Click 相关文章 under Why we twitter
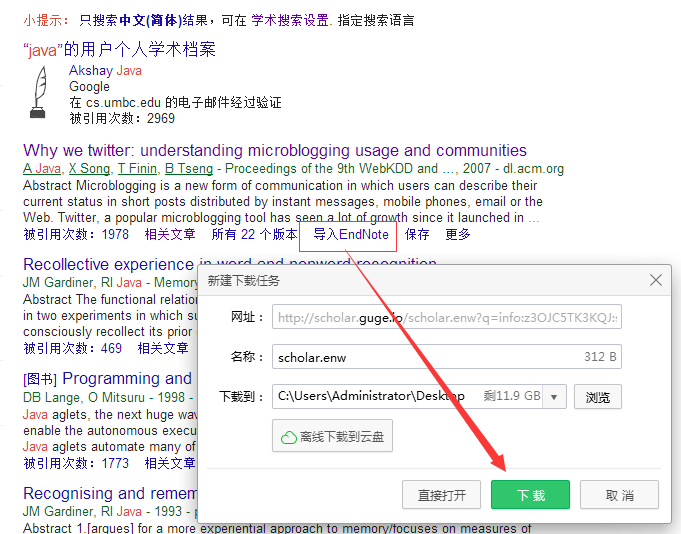The height and width of the screenshot is (534, 681). click(x=170, y=234)
